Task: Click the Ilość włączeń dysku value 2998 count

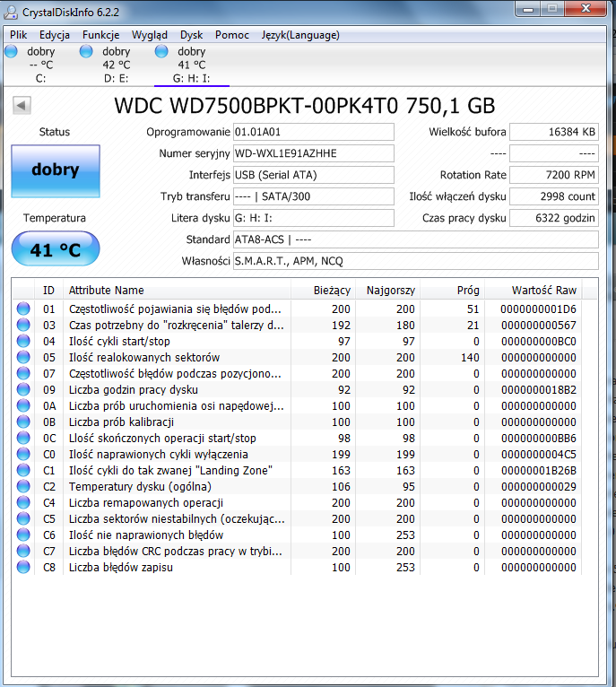Action: click(554, 196)
